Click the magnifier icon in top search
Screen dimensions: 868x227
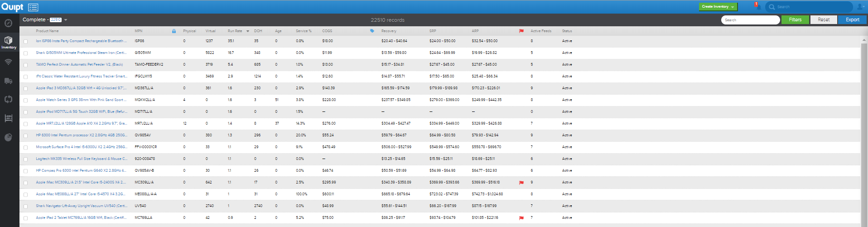click(x=772, y=7)
